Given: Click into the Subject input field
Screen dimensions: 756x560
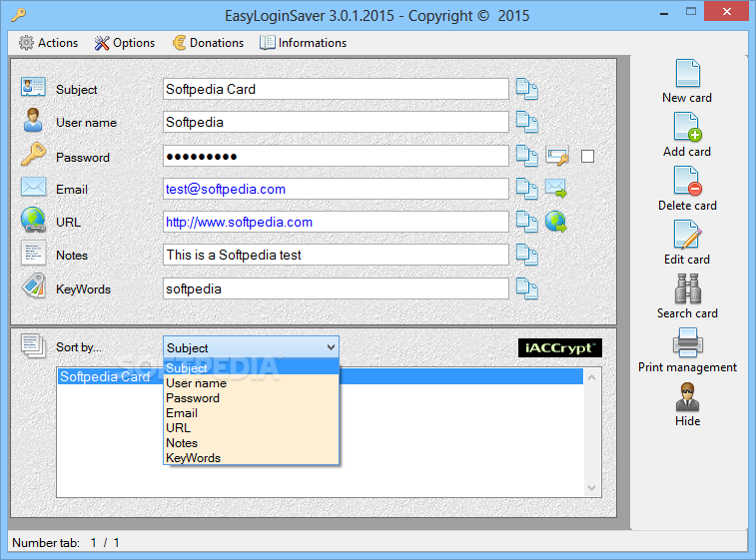Looking at the screenshot, I should (x=336, y=89).
